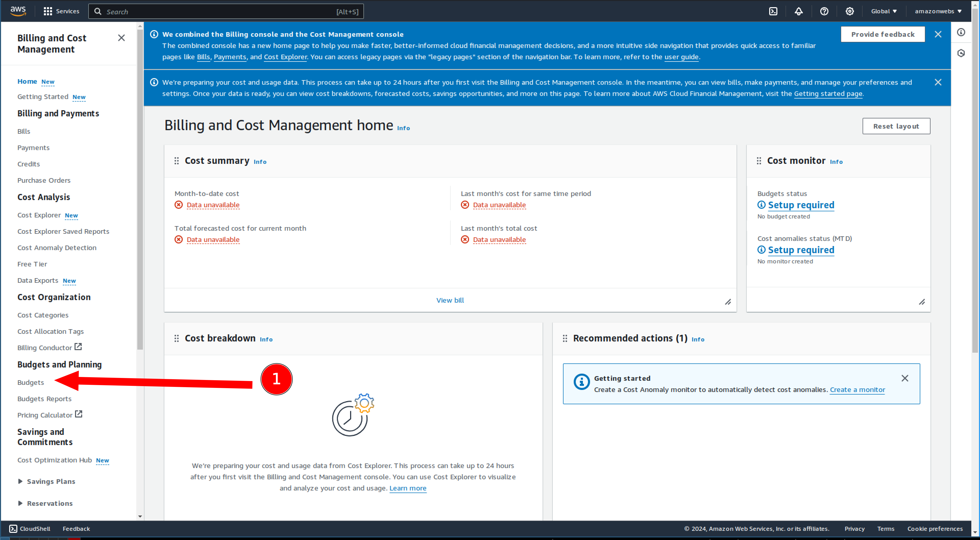This screenshot has width=980, height=540.
Task: Grab the Cost monitor drag handle
Action: point(759,161)
